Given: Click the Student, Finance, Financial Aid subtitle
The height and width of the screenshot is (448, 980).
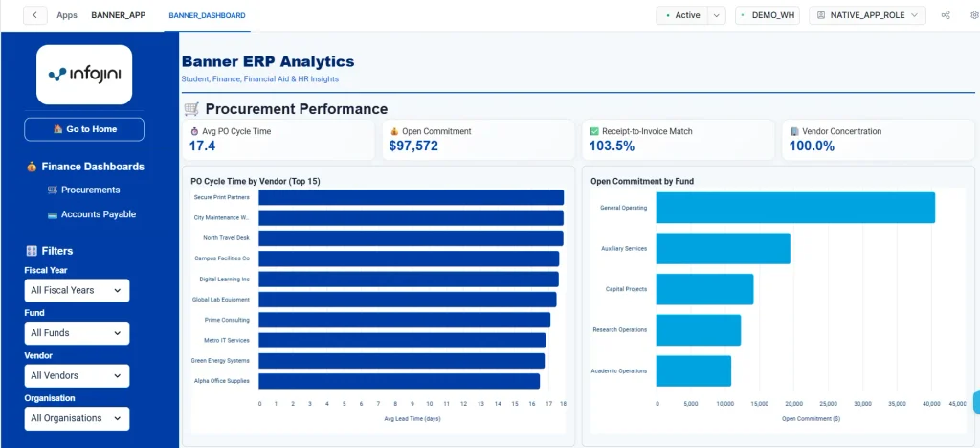Looking at the screenshot, I should [x=260, y=79].
